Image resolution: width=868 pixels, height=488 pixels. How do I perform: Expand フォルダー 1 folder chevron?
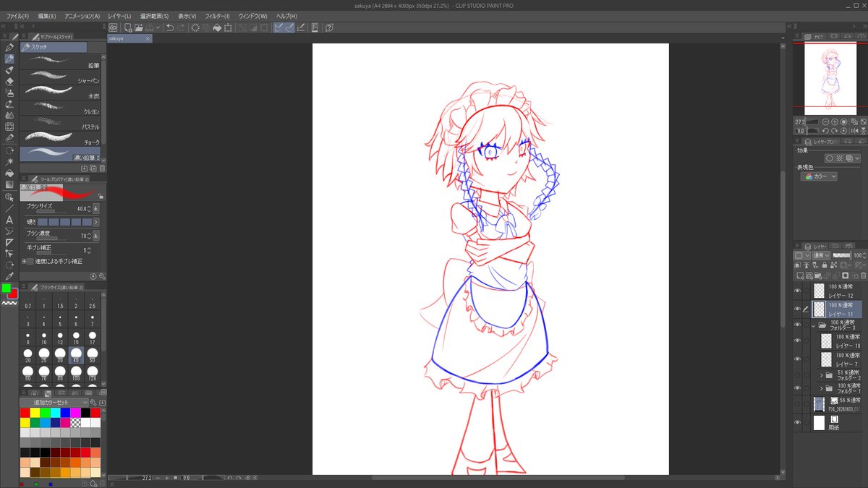(822, 388)
